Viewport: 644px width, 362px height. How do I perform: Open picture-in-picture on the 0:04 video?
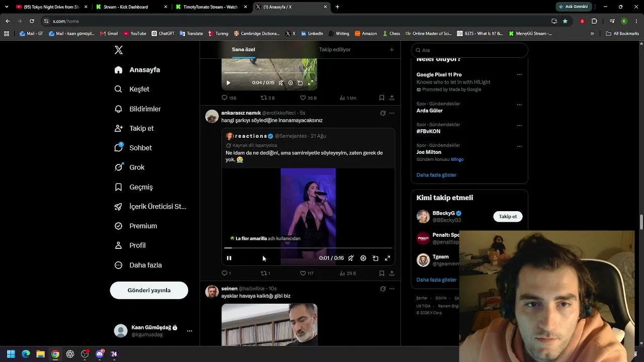pos(300,83)
